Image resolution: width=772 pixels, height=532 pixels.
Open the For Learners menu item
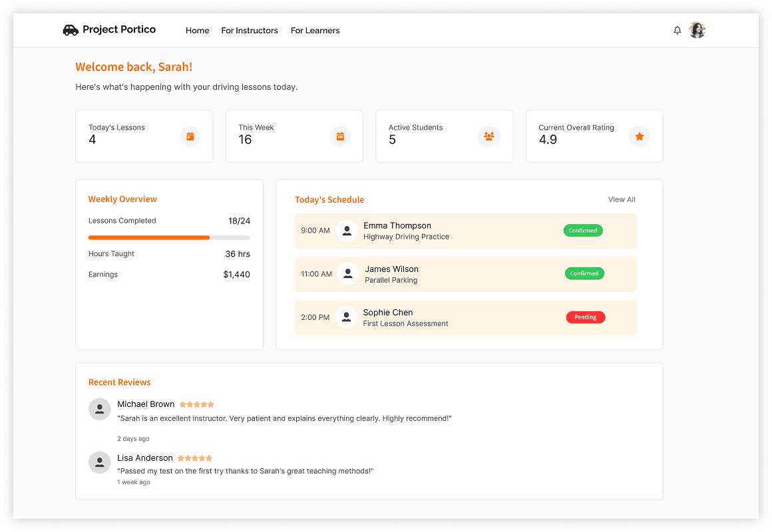(x=315, y=31)
